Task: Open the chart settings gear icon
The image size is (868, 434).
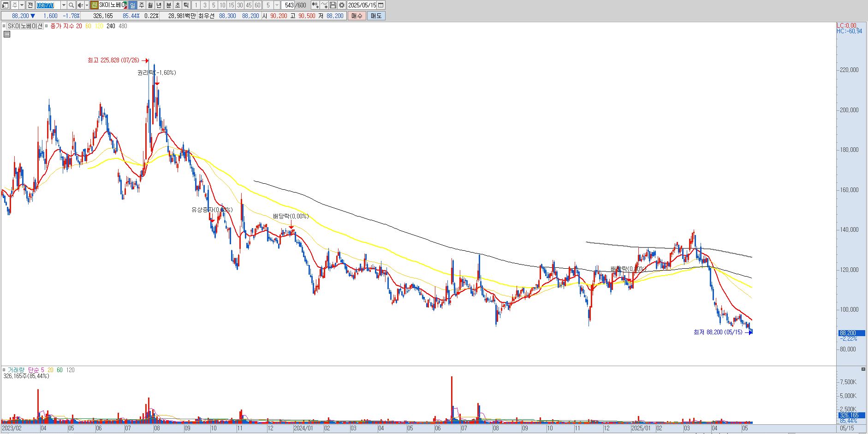Action: (342, 5)
